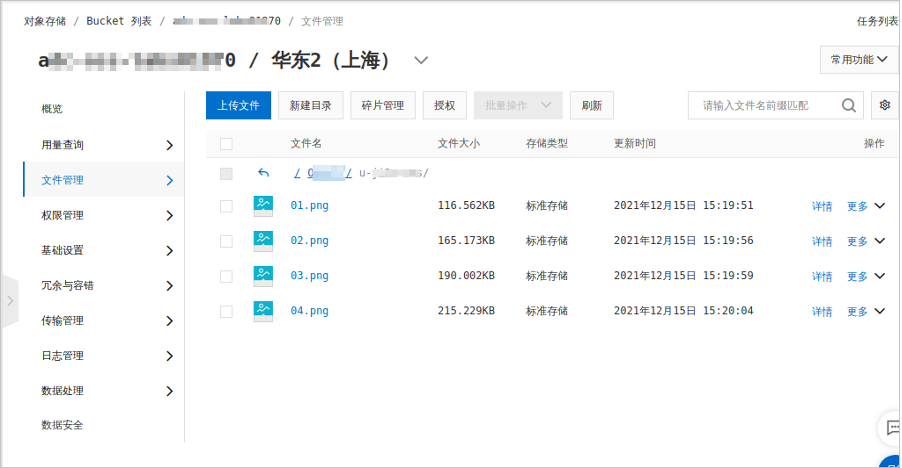Open the chat feedback bubble icon
Viewport: 902px width, 468px height.
(x=891, y=428)
